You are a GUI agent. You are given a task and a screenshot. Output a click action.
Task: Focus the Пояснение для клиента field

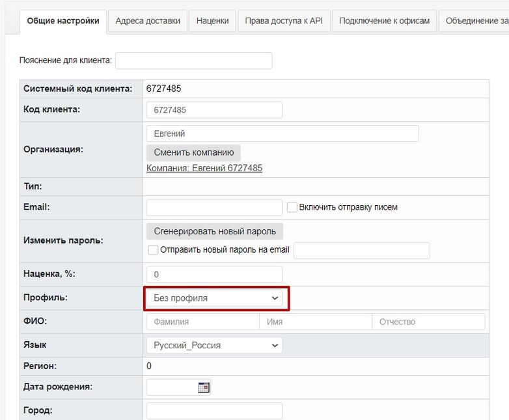[194, 61]
